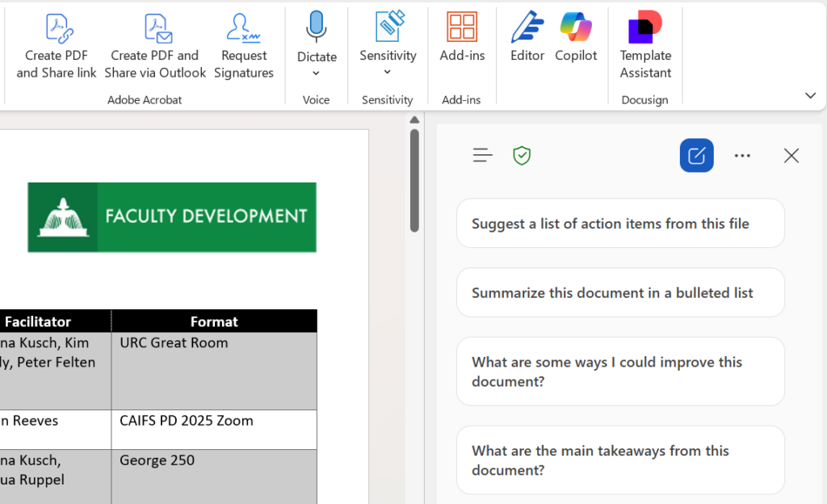Start Dictate voice input

coord(316,36)
